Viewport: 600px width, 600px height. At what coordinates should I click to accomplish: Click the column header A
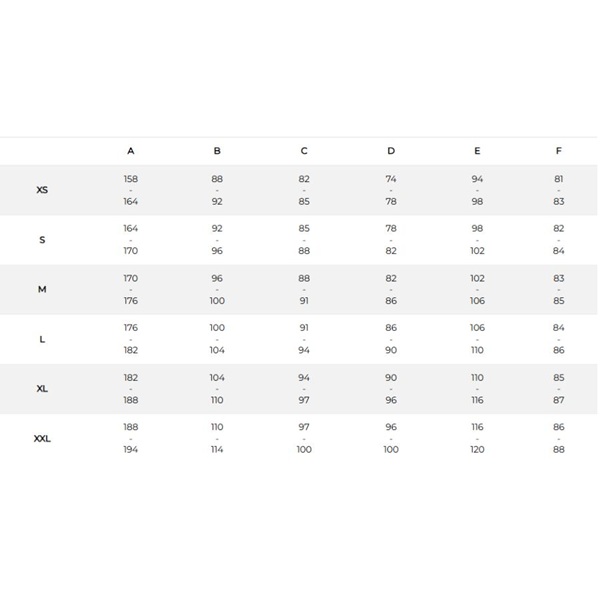click(x=130, y=151)
